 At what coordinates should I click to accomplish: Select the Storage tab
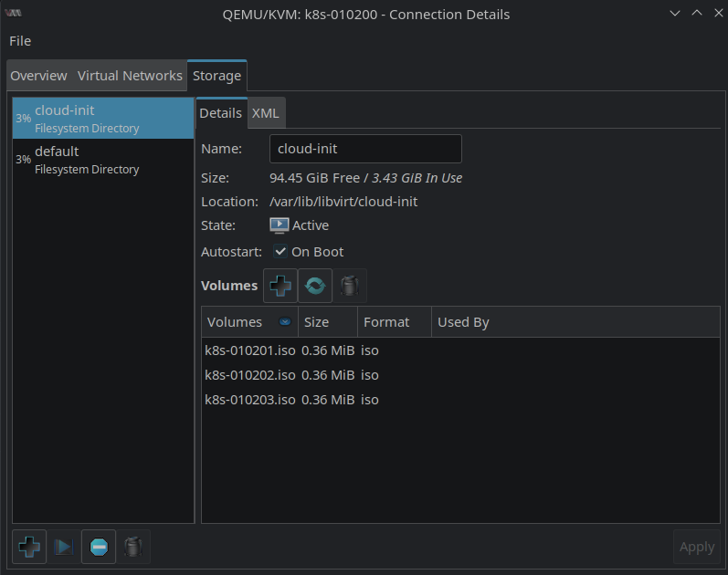pyautogui.click(x=216, y=76)
